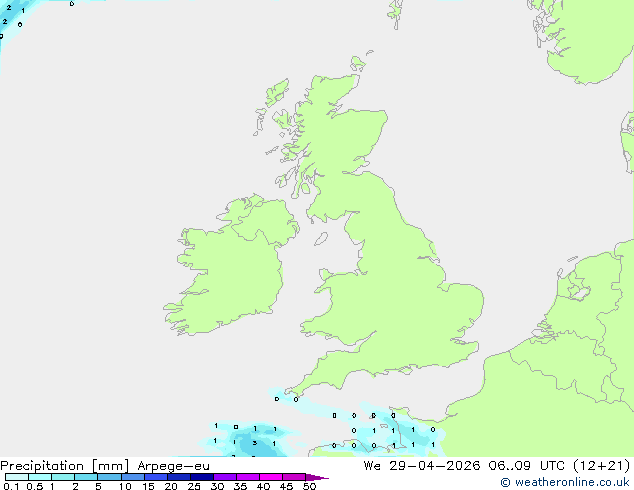Click the "45" legend scale label
The height and width of the screenshot is (490, 634).
(286, 486)
